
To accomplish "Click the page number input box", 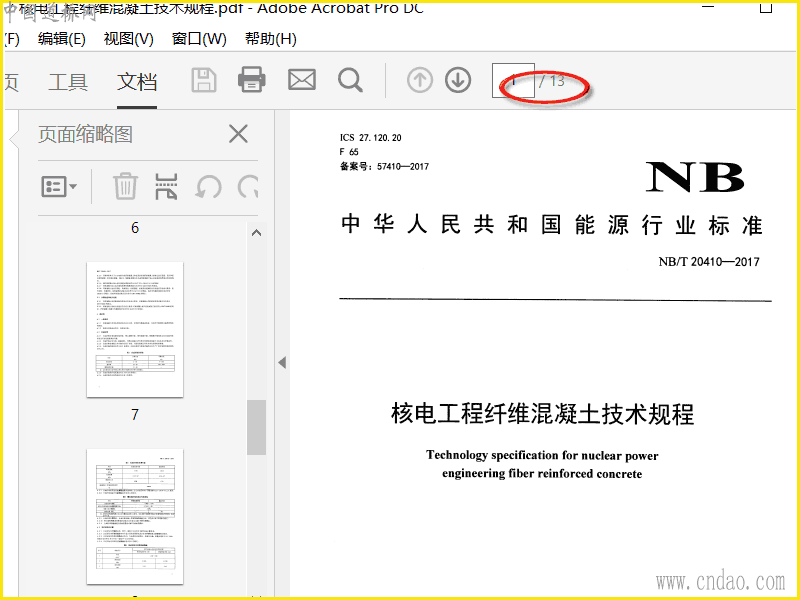I will 513,81.
